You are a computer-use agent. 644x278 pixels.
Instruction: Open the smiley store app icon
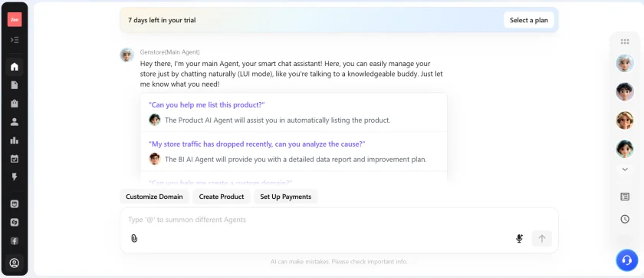tap(15, 204)
